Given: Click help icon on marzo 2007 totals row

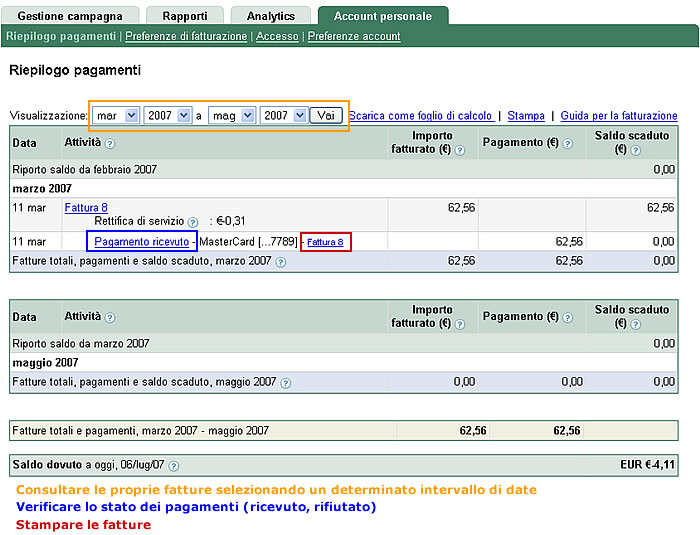Looking at the screenshot, I should point(281,262).
